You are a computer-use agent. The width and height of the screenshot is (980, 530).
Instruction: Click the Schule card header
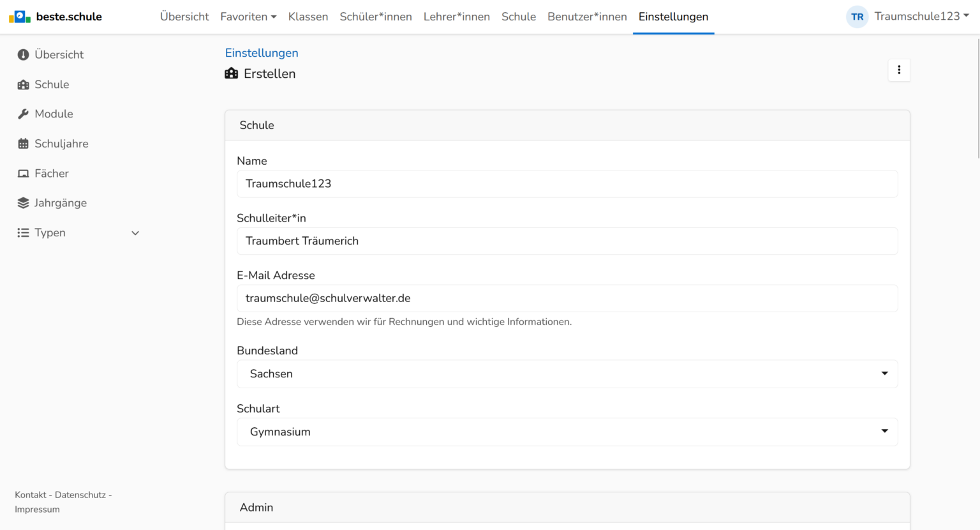[567, 125]
